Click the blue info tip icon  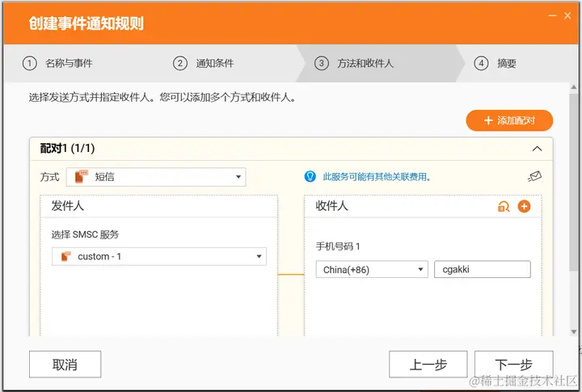(310, 176)
